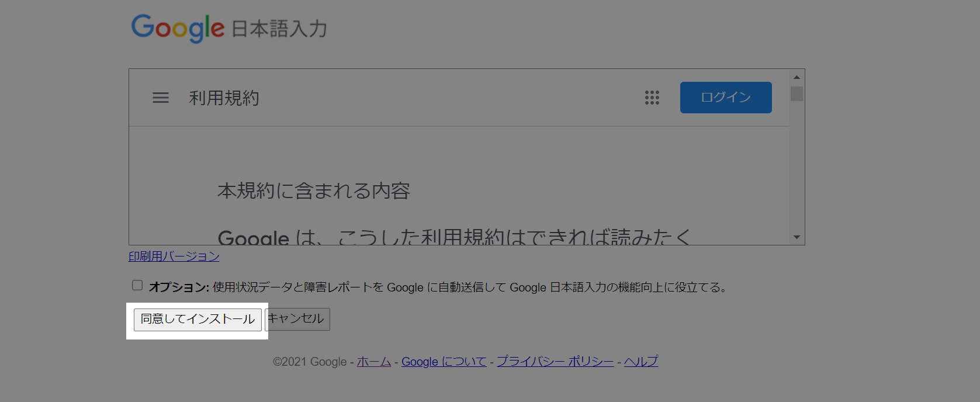Click the scrollbar up arrow in terms frame

click(x=797, y=77)
